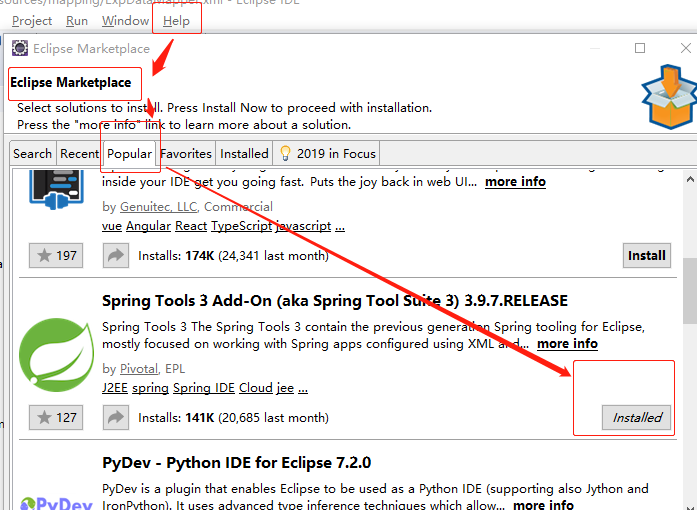Viewport: 697px width, 510px height.
Task: Share the plugin with 174K installs
Action: pyautogui.click(x=116, y=255)
